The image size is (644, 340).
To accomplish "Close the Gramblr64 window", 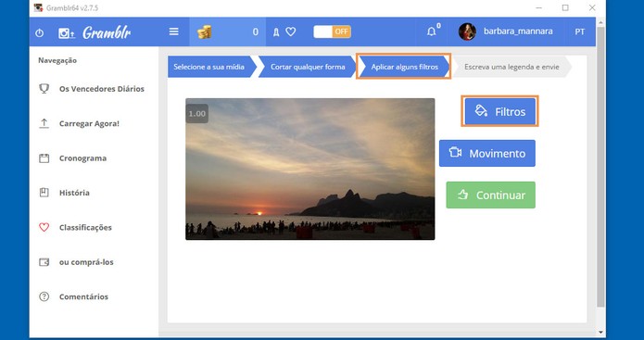I will click(x=592, y=7).
